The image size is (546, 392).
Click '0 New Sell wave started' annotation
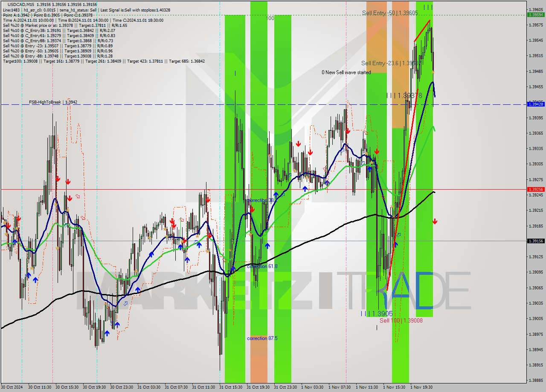point(346,72)
